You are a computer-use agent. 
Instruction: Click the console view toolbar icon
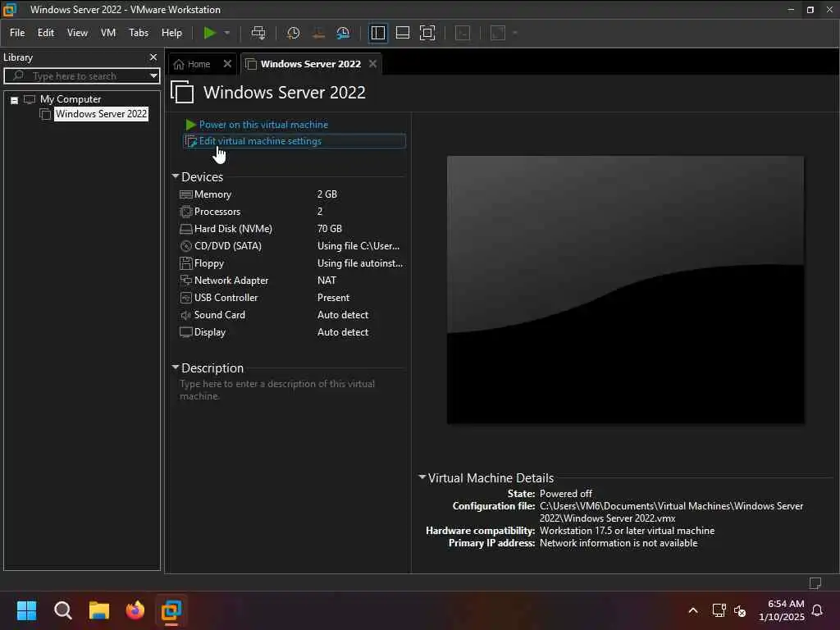pyautogui.click(x=463, y=33)
